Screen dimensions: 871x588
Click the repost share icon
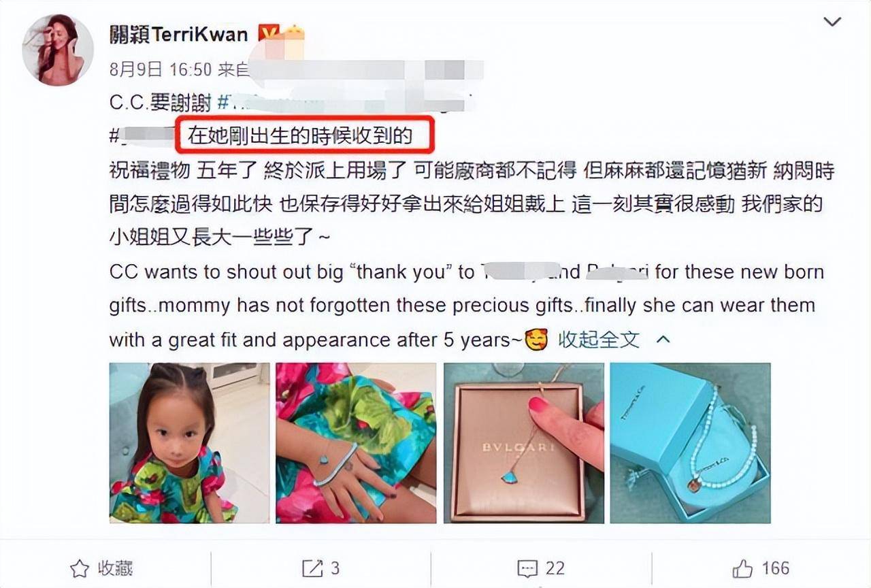pyautogui.click(x=312, y=568)
